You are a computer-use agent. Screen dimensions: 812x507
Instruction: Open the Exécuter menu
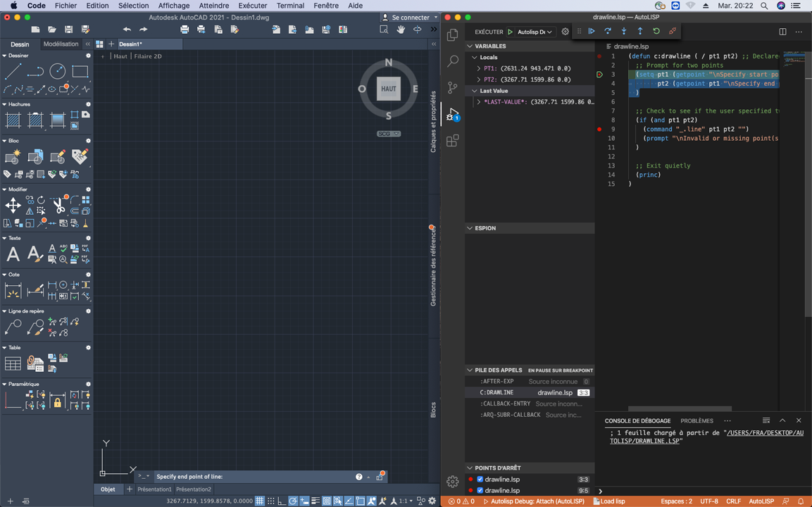pos(253,6)
